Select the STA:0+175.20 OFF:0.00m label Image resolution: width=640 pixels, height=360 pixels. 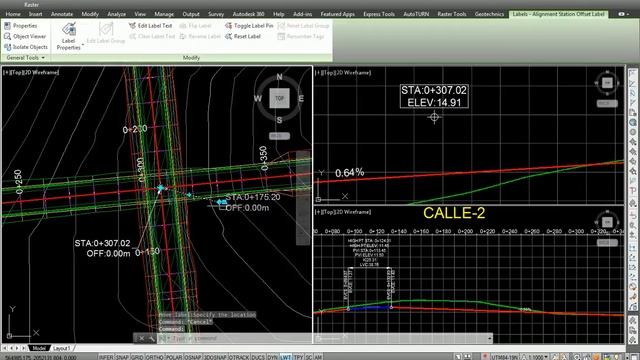(x=253, y=202)
